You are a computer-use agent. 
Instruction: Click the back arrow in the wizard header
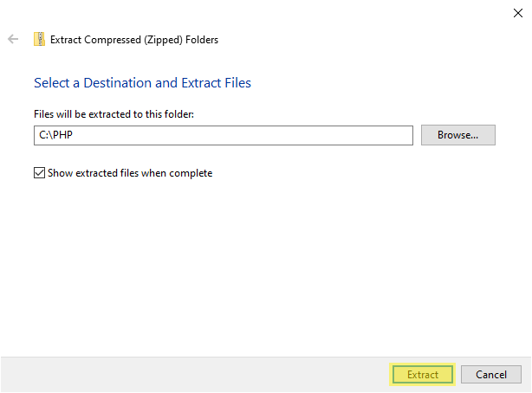click(13, 39)
